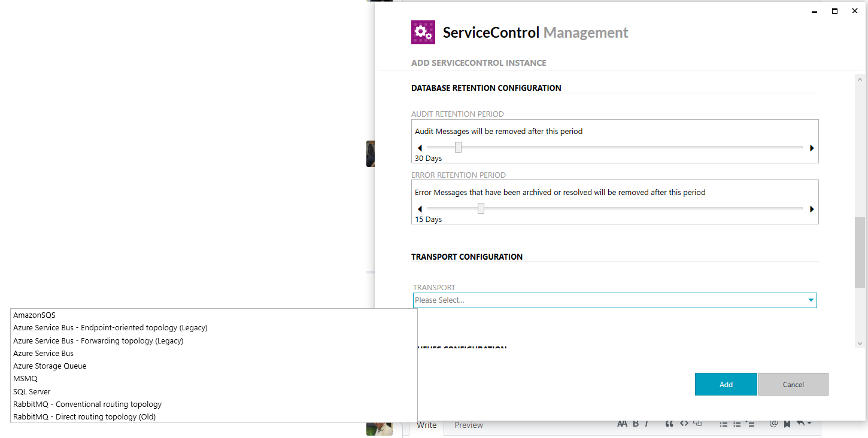Mention a user with the @ icon
The height and width of the screenshot is (438, 868).
(773, 424)
